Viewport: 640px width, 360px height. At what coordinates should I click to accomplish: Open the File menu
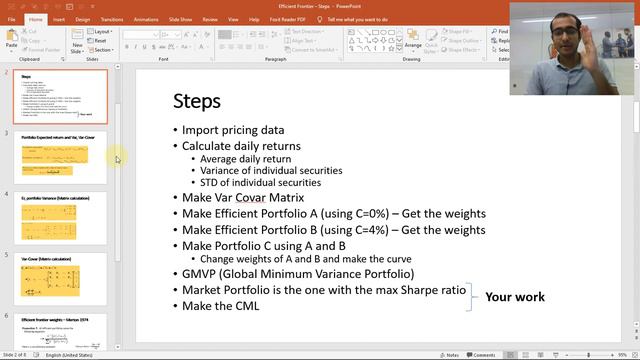point(11,19)
